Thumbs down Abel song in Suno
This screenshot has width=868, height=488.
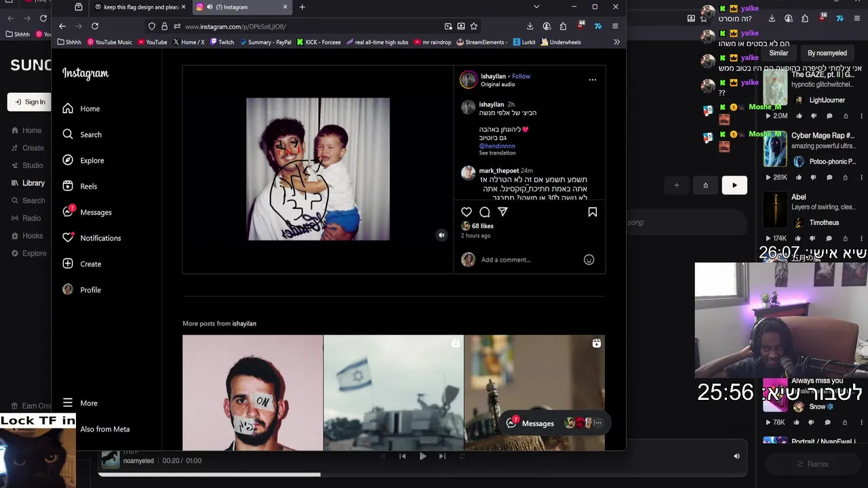813,239
